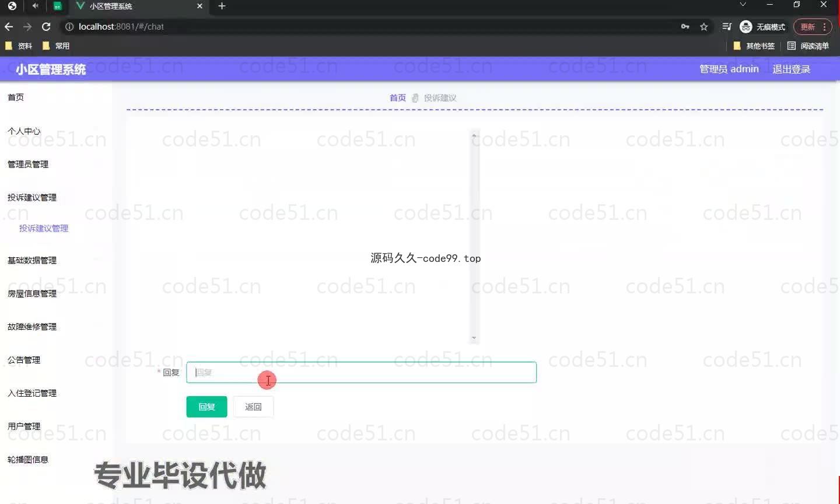Go back with the browser back arrow

(x=9, y=27)
